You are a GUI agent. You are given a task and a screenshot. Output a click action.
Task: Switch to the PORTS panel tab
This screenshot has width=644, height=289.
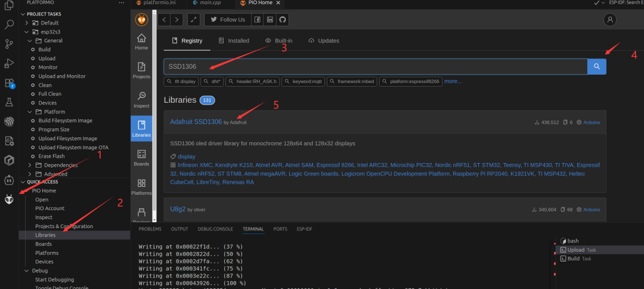pyautogui.click(x=280, y=229)
